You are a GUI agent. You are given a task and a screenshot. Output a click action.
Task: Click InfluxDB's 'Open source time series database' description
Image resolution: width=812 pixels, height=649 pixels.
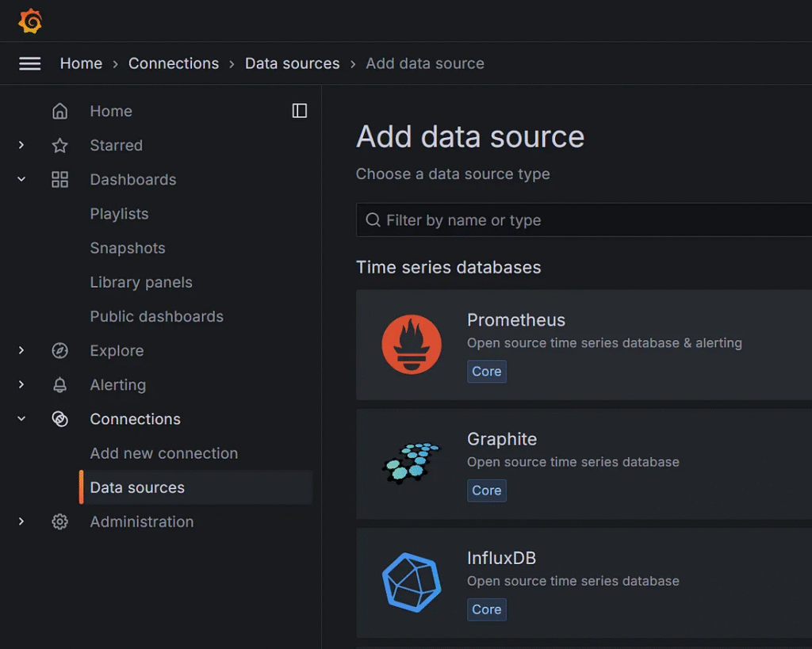pos(573,581)
